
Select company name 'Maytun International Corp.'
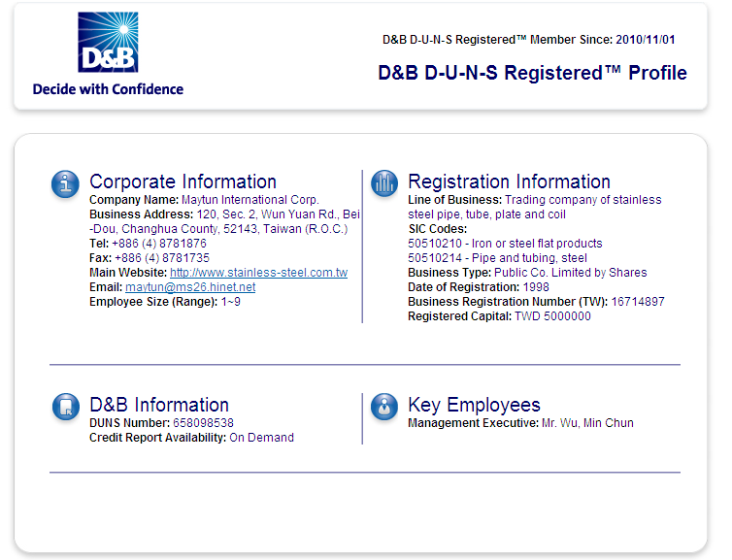pos(250,200)
